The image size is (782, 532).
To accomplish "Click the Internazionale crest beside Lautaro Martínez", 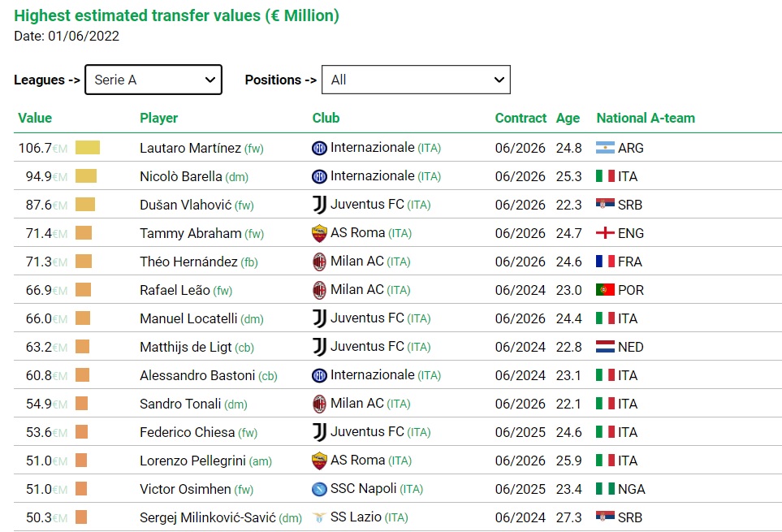I will coord(319,148).
